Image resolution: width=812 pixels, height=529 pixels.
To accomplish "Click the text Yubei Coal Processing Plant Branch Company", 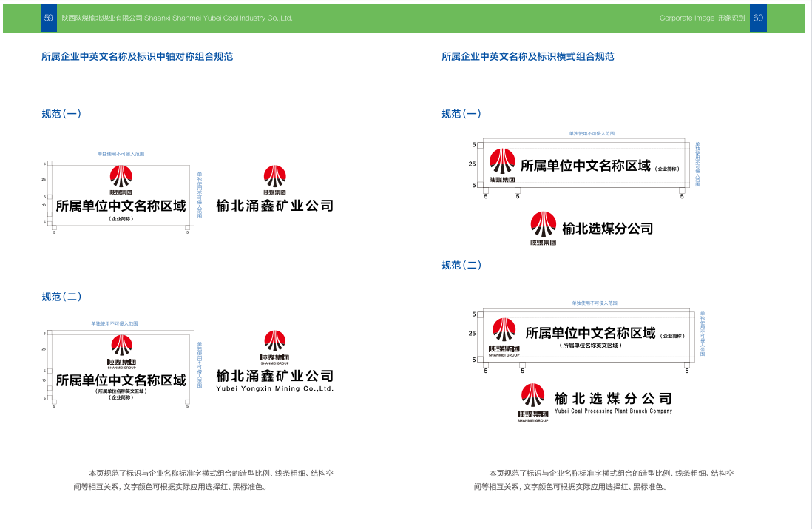I will (613, 411).
